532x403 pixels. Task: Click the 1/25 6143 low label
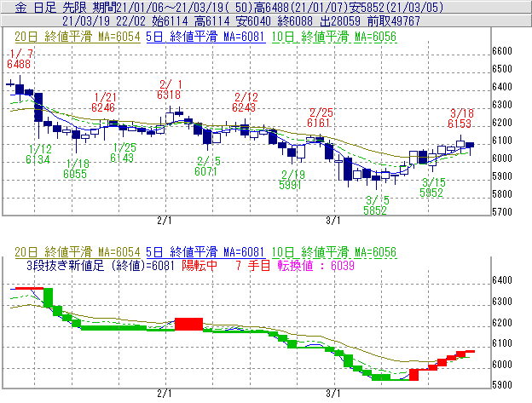123,153
